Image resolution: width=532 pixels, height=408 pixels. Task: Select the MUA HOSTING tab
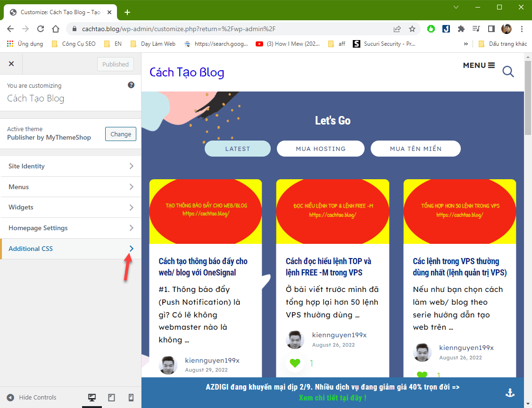pos(321,149)
